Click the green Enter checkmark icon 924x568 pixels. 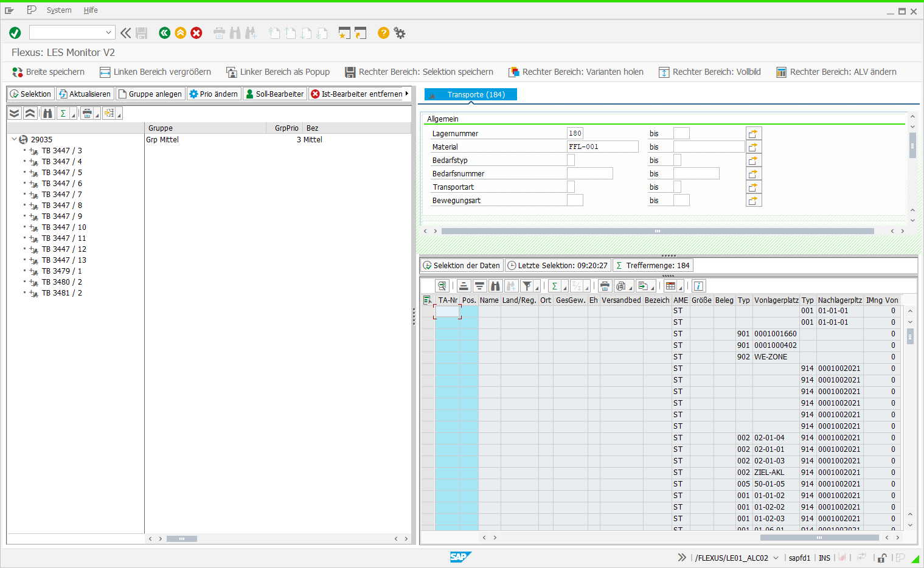tap(15, 33)
